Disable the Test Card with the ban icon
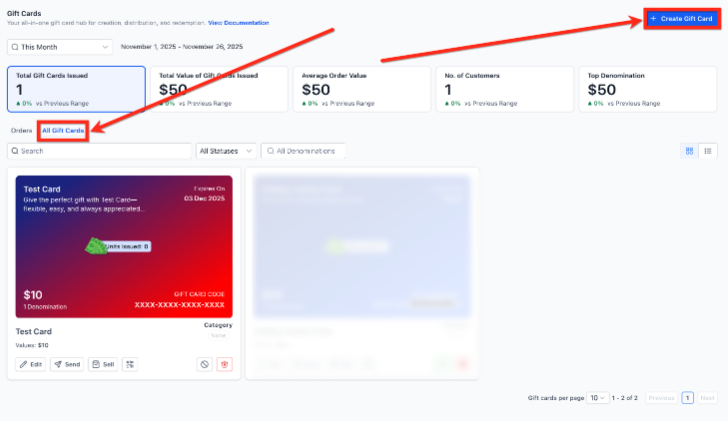The width and height of the screenshot is (728, 421). pyautogui.click(x=204, y=364)
